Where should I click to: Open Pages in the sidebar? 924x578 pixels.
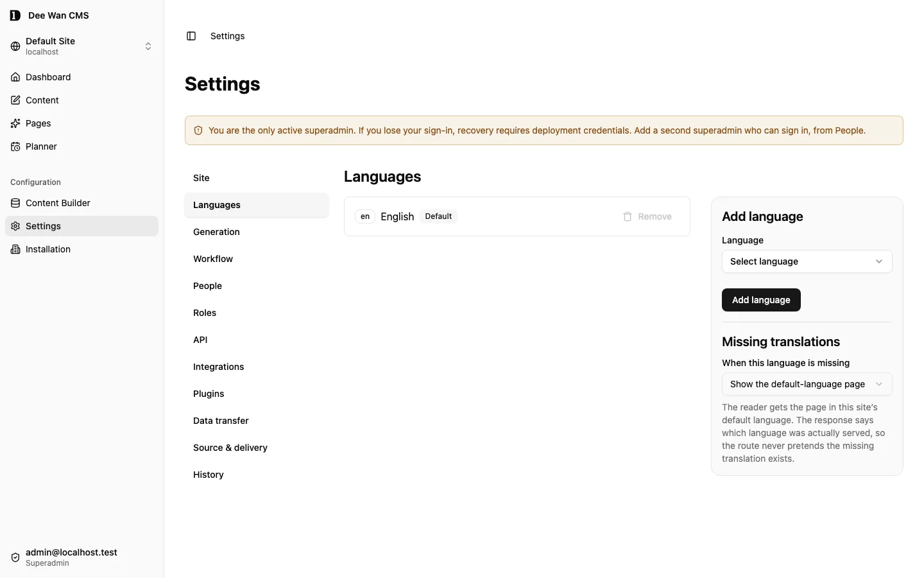click(81, 123)
